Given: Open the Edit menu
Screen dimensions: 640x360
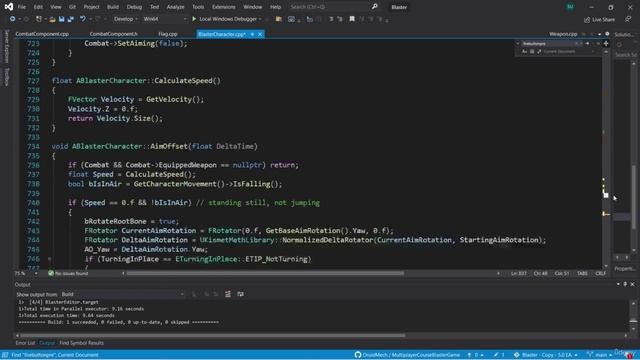Looking at the screenshot, I should coord(38,7).
